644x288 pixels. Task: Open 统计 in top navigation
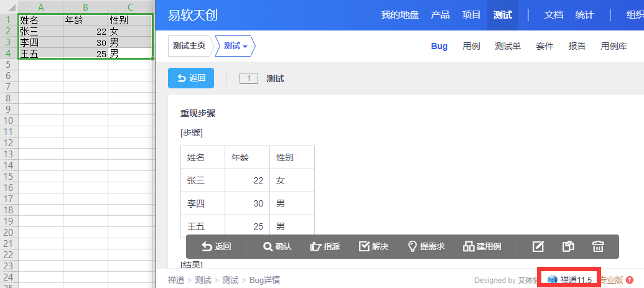[x=584, y=15]
